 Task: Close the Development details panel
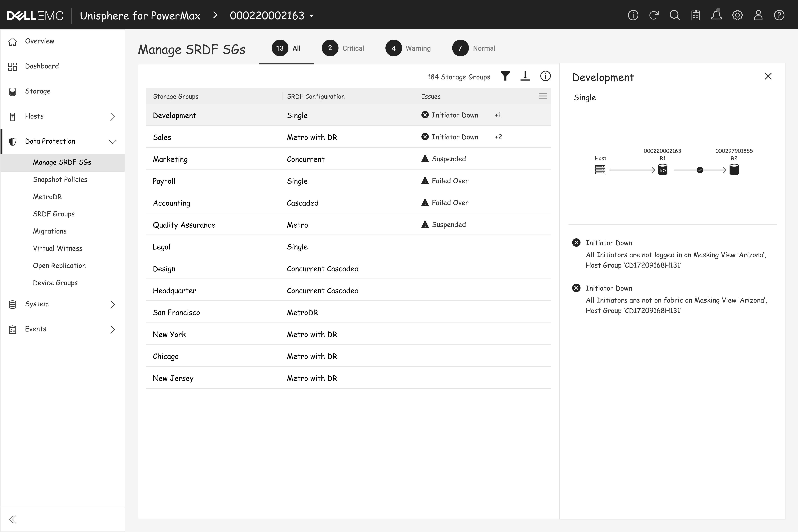tap(768, 76)
